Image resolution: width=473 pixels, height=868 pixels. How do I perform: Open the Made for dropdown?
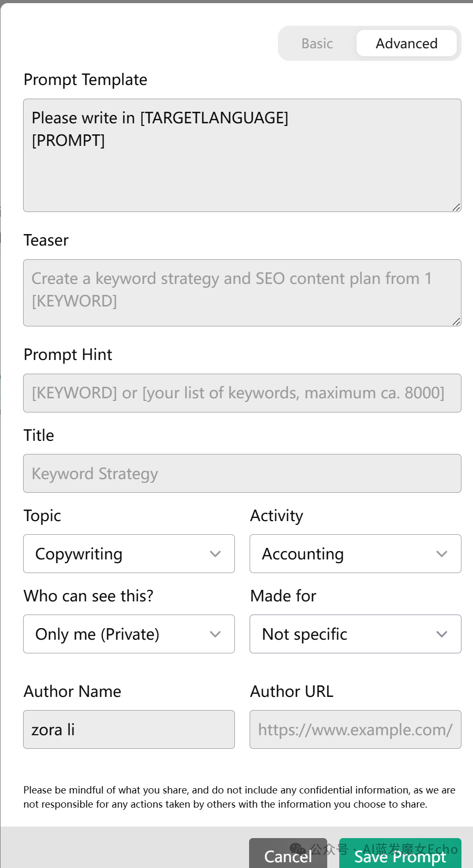pyautogui.click(x=356, y=634)
